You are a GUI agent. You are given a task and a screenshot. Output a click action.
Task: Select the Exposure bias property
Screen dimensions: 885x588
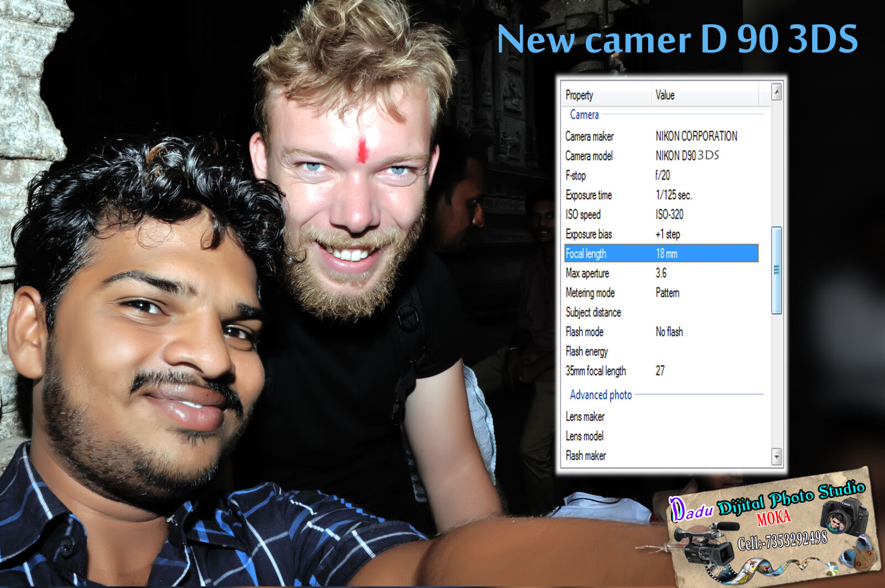click(589, 234)
